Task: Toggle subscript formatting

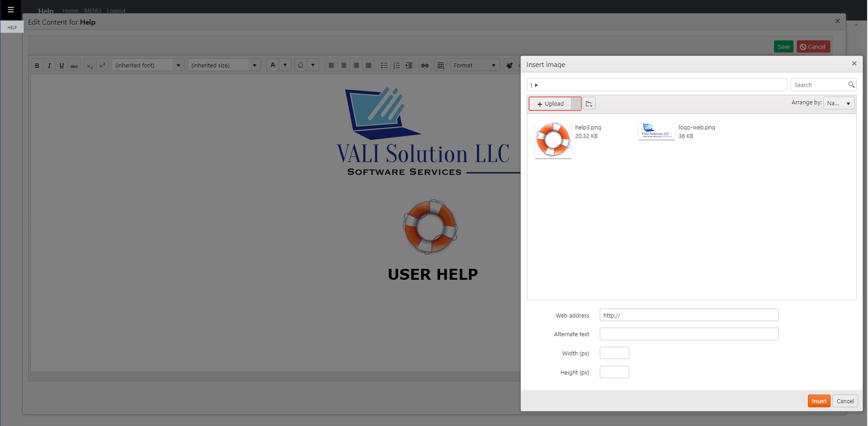Action: 90,66
